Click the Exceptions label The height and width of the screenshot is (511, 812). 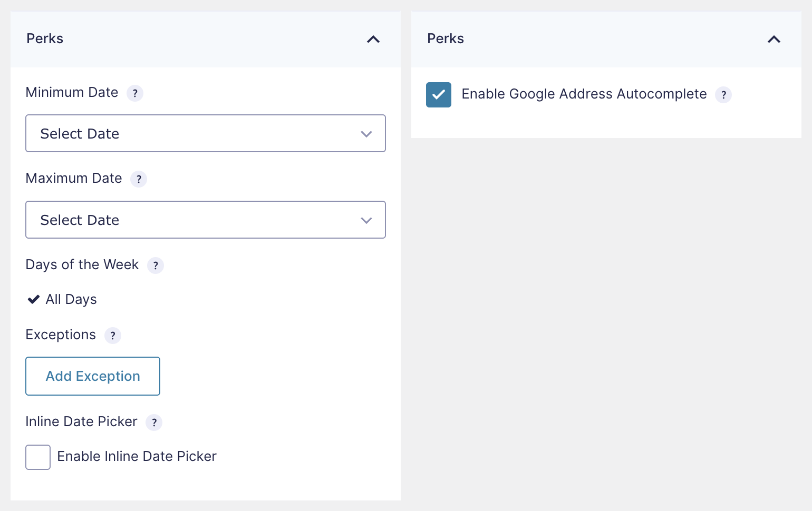click(x=61, y=335)
